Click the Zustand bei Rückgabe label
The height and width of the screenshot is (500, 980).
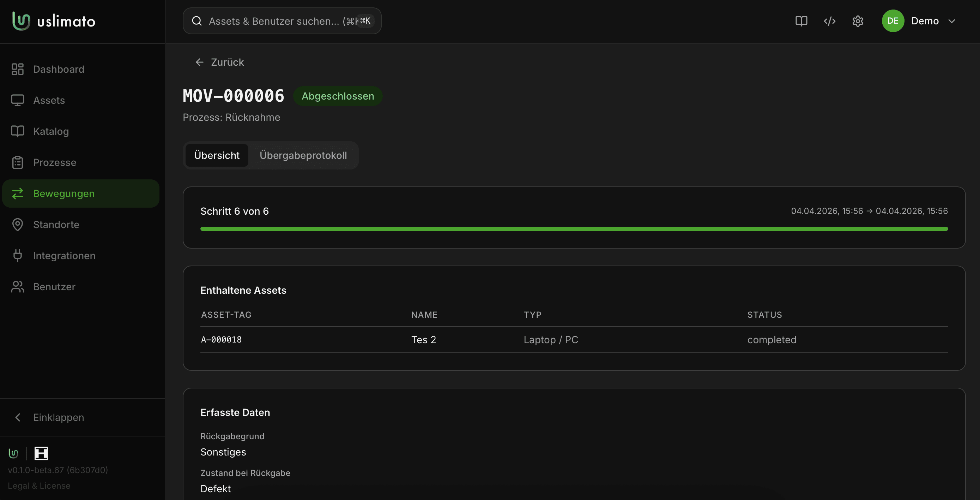tap(245, 473)
